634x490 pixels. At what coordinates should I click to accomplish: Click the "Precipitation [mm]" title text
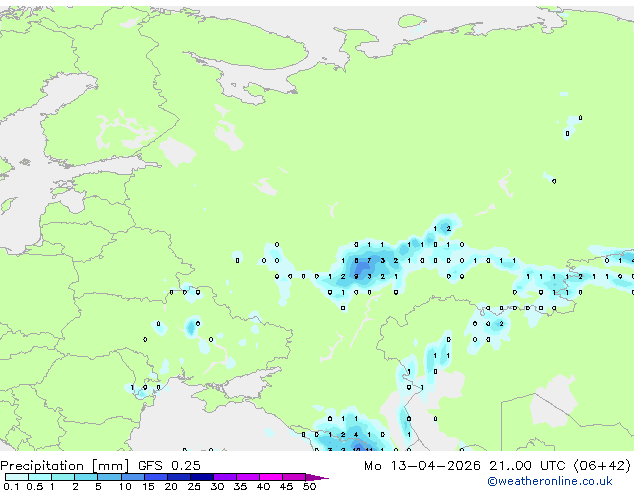point(64,466)
